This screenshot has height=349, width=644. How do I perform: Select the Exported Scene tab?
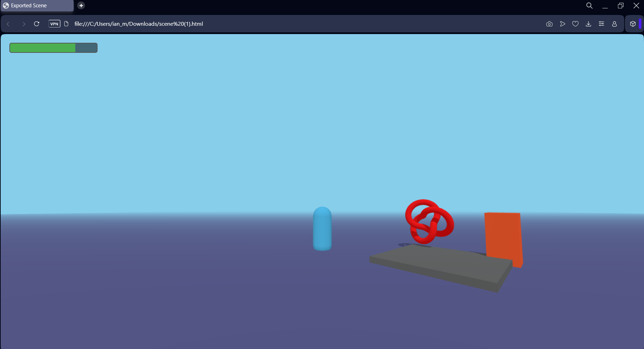[37, 6]
